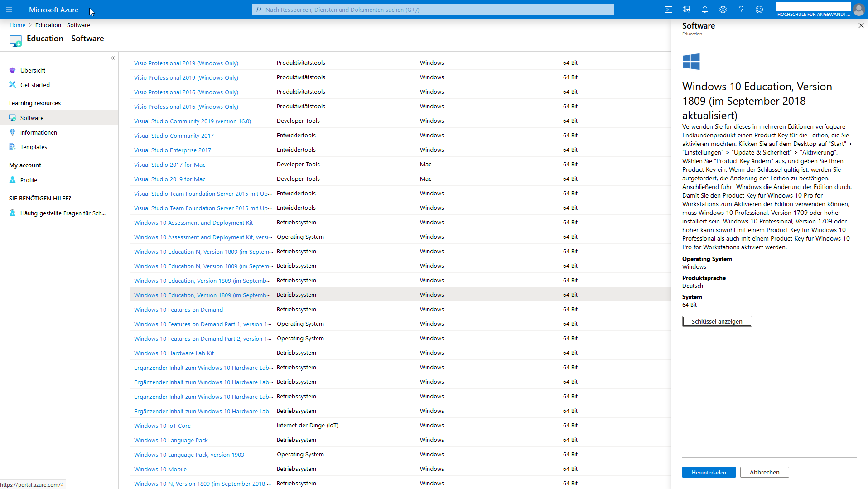Screen dimensions: 868x489
Task: Open the help question mark menu
Action: [x=741, y=10]
